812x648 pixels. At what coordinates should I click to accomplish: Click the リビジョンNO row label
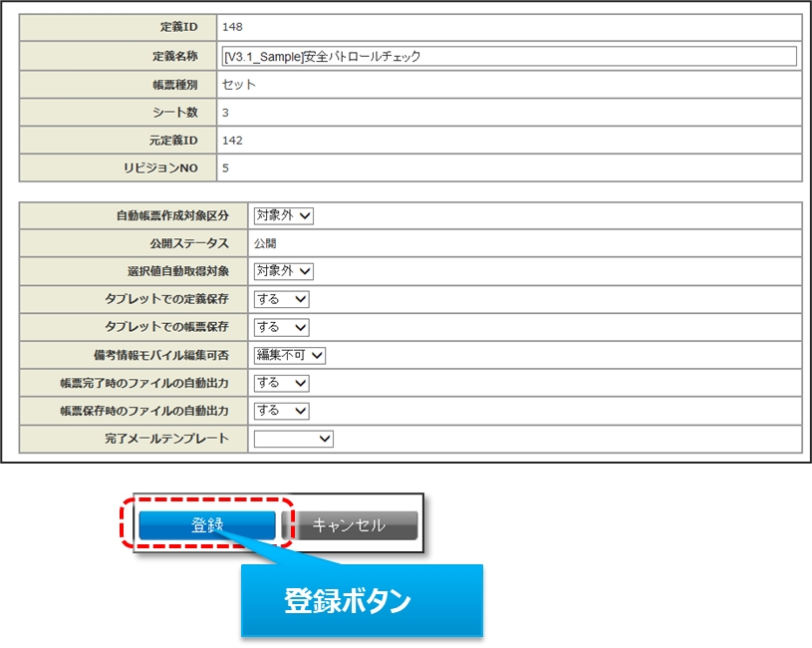(160, 167)
